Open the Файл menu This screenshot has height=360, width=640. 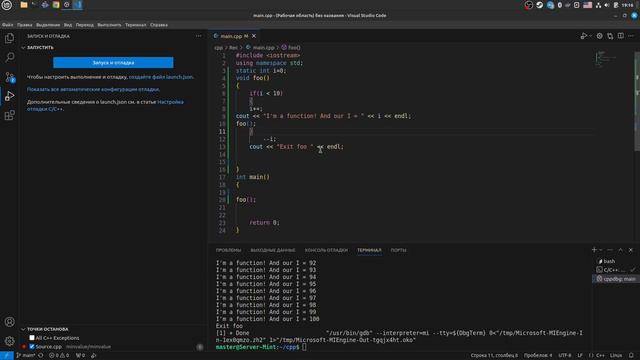(x=7, y=25)
